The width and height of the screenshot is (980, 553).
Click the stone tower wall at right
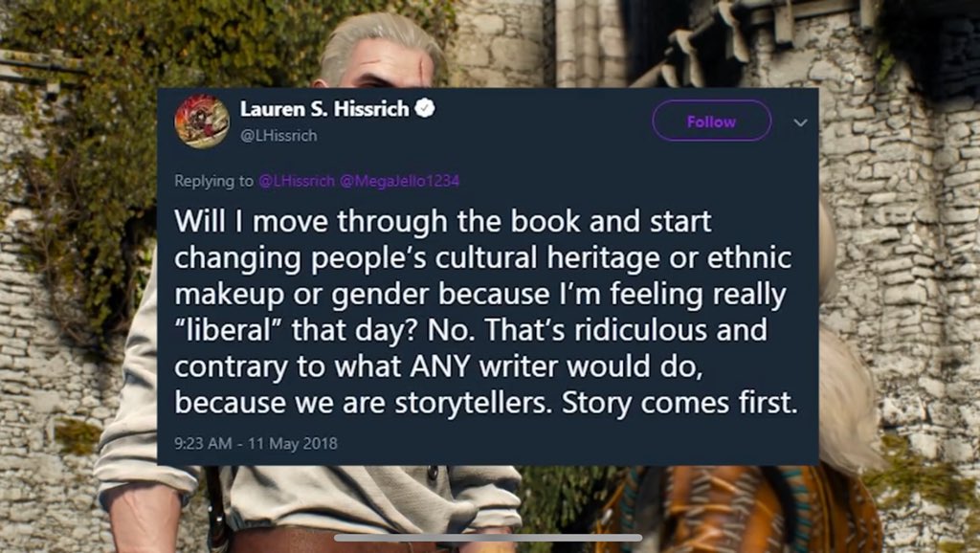click(x=900, y=250)
